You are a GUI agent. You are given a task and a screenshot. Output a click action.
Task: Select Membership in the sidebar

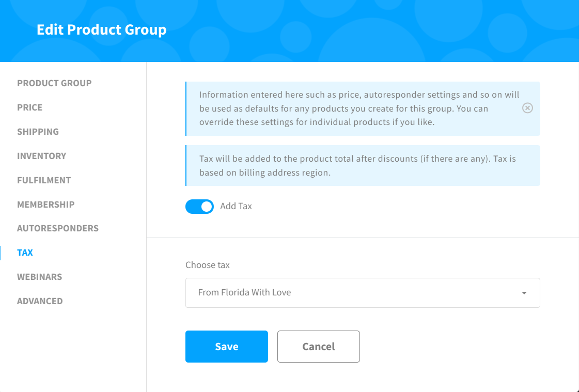click(46, 205)
